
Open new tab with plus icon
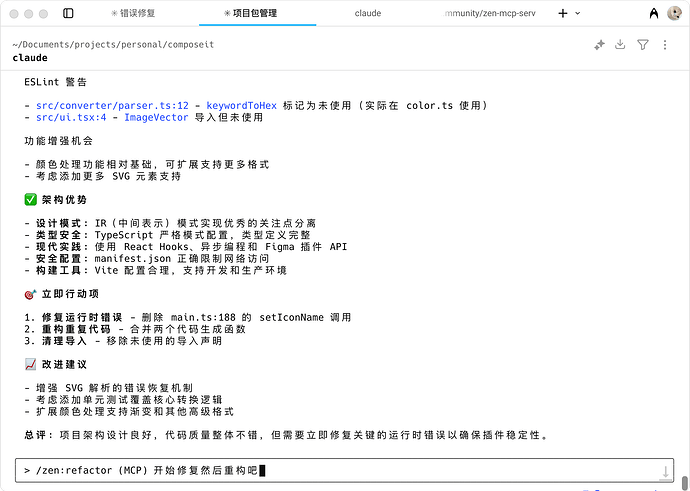(562, 13)
